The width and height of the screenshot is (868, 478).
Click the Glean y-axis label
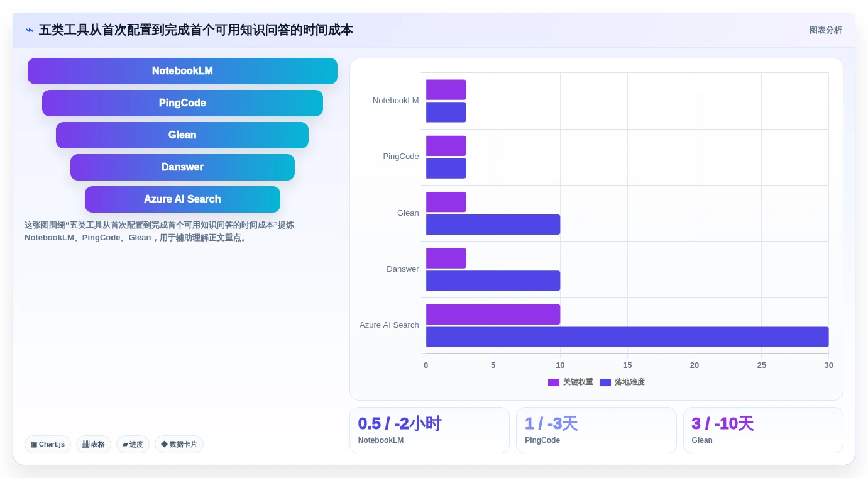[408, 213]
